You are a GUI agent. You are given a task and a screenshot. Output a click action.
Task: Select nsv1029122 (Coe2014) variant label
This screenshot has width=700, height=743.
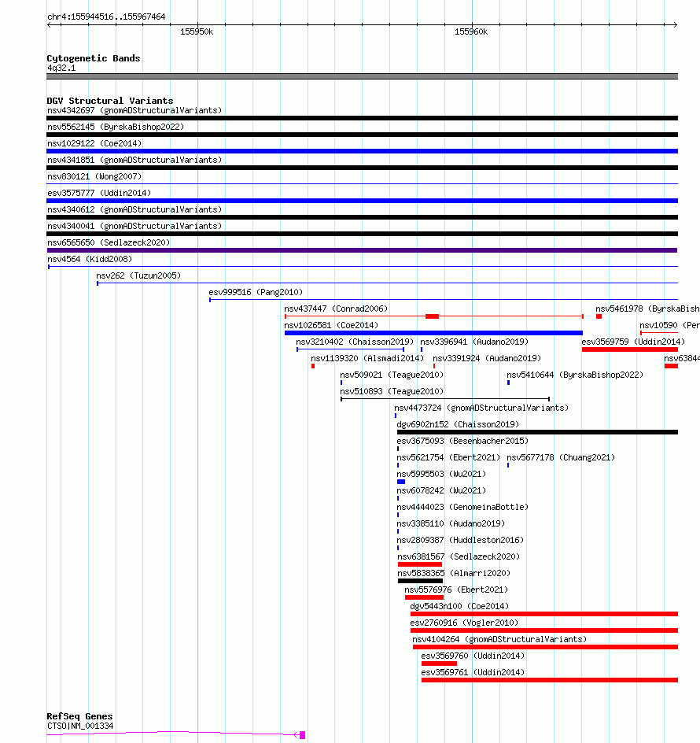(x=94, y=143)
